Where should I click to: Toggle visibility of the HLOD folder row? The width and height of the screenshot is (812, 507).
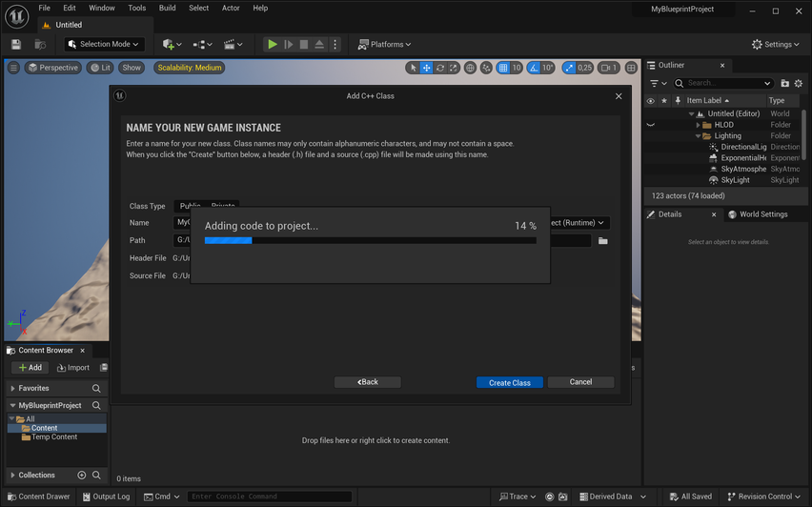651,125
